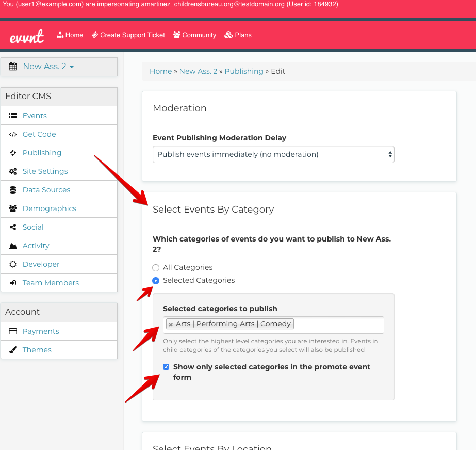Image resolution: width=476 pixels, height=450 pixels.
Task: Select the Selected Categories radio button
Action: click(x=156, y=281)
